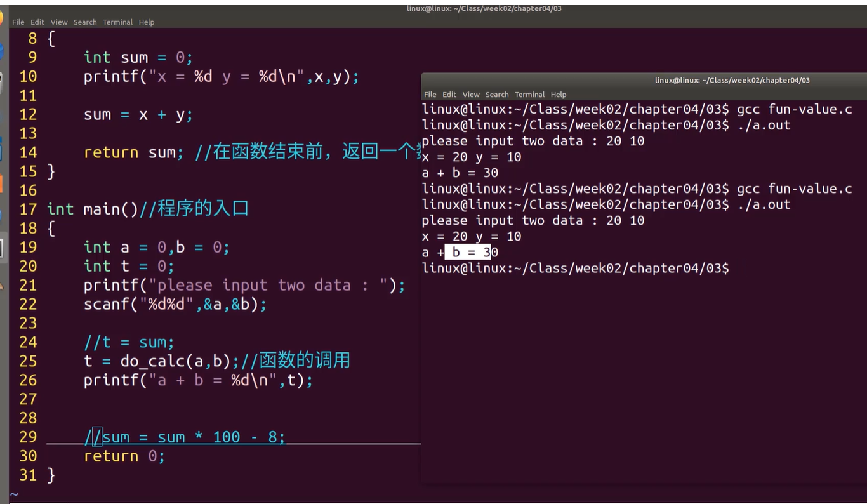Click the scanf("%d%d",&a,&b) line
This screenshot has height=504, width=867.
(x=175, y=304)
